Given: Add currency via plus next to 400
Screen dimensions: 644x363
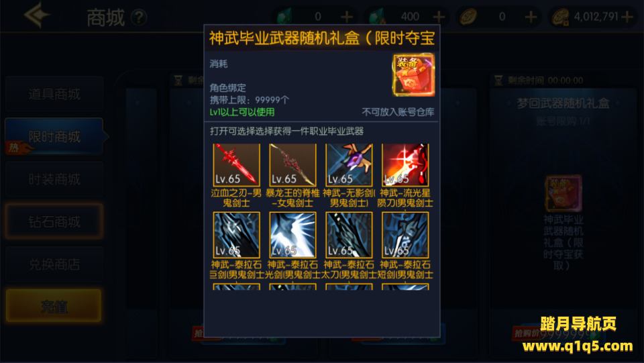Looking at the screenshot, I should pos(439,17).
